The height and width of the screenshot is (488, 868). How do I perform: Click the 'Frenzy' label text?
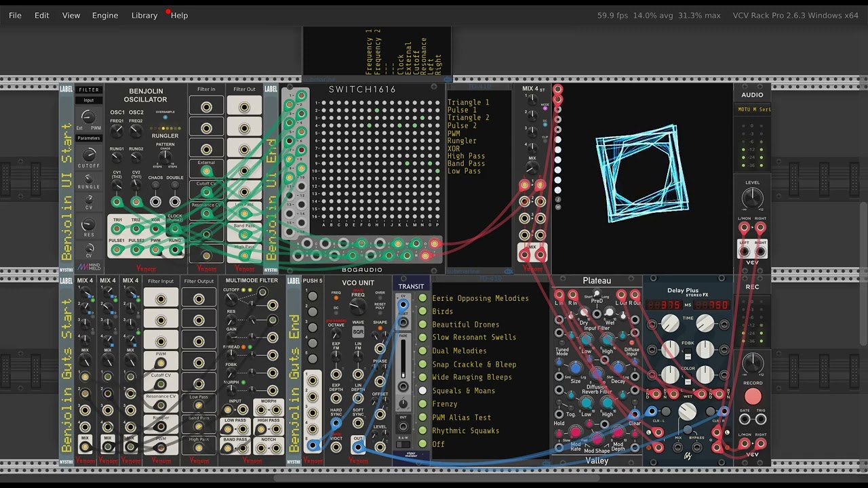click(445, 404)
